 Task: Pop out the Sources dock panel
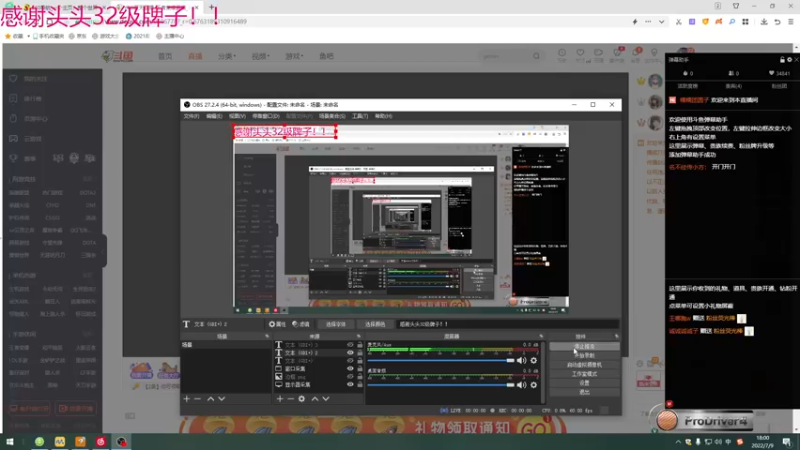(x=359, y=336)
